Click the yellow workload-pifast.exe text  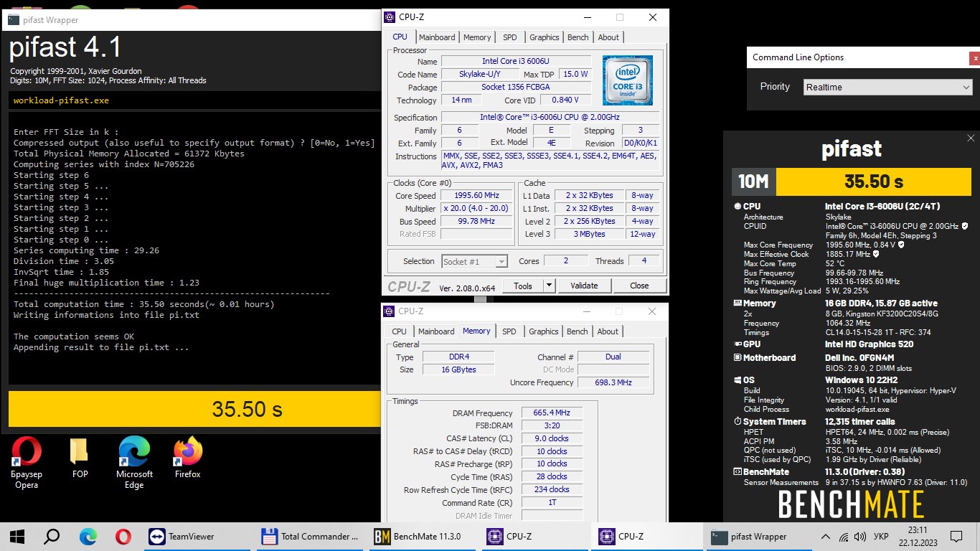pos(61,100)
